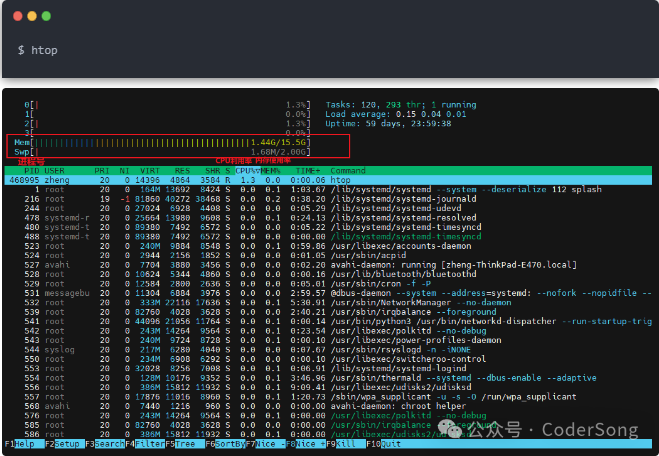
Task: Sort by the TIME+ column header
Action: click(x=308, y=171)
